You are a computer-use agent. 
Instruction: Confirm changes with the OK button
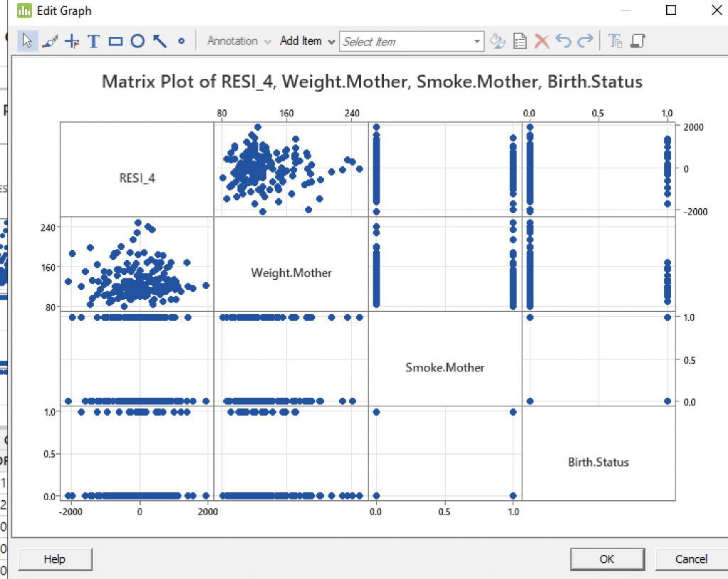tap(607, 559)
